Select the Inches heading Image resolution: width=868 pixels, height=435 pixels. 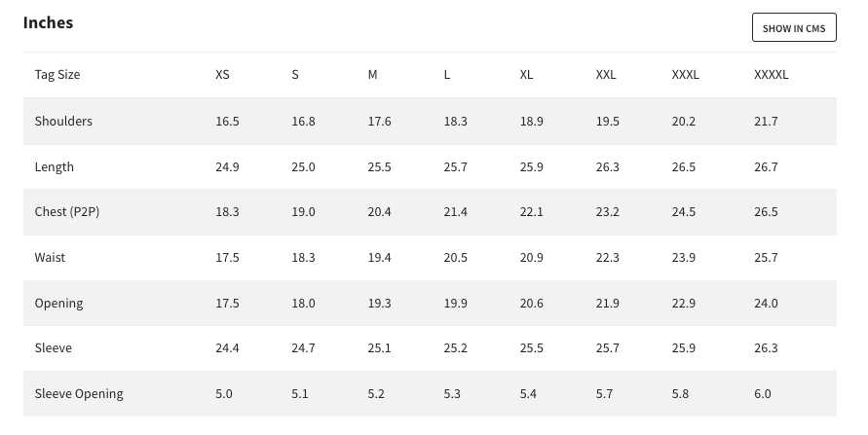tap(48, 22)
